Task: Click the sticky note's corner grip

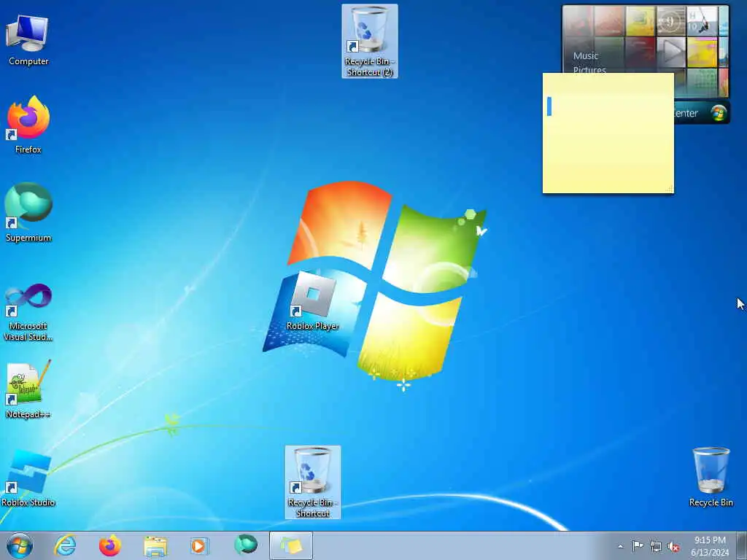Action: (670, 189)
